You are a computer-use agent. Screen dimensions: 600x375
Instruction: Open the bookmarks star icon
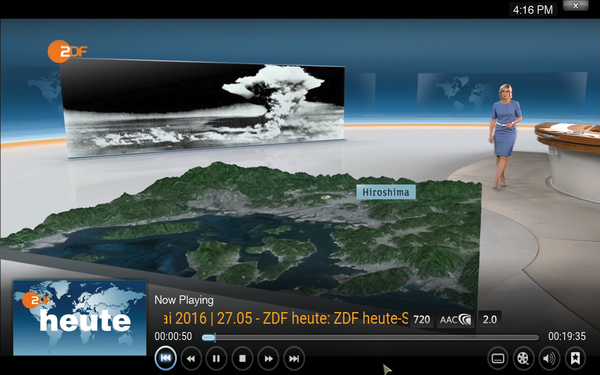(575, 359)
